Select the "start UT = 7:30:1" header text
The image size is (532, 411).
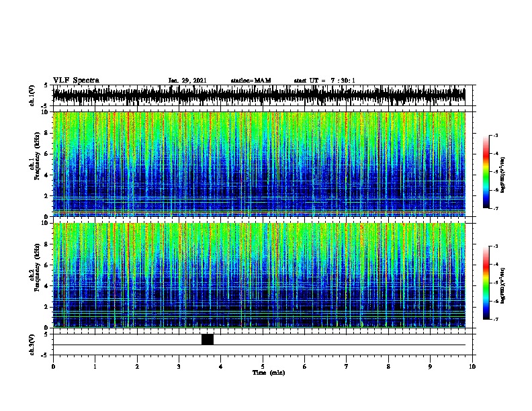coord(324,81)
